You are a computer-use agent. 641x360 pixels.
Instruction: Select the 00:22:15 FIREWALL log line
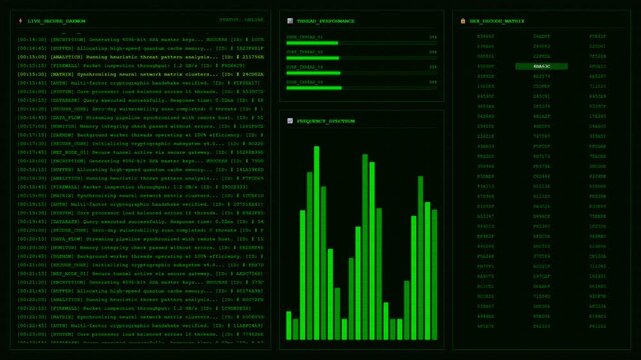pos(134,309)
